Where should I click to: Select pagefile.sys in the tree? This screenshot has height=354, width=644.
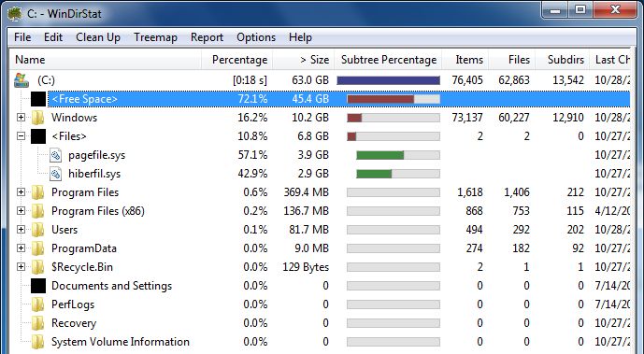(97, 155)
